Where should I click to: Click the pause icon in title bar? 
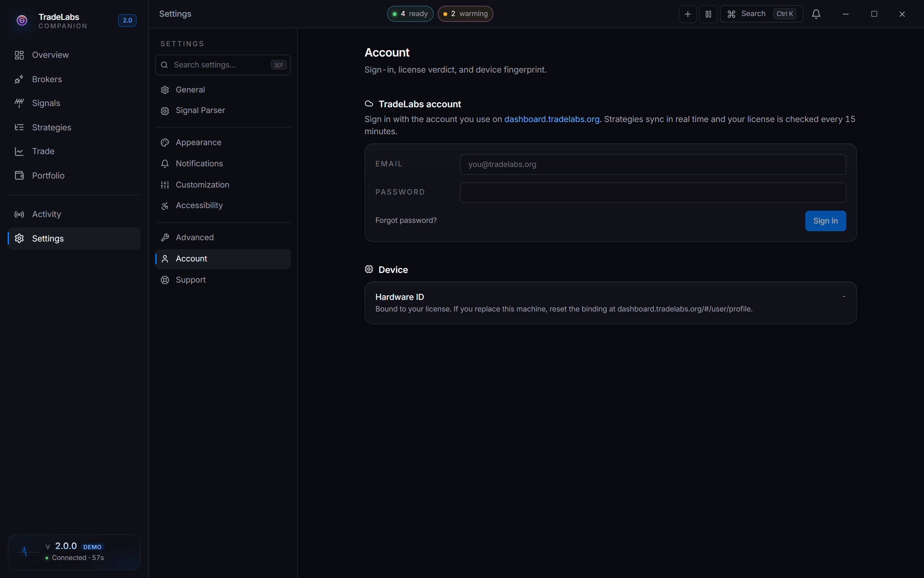click(708, 14)
